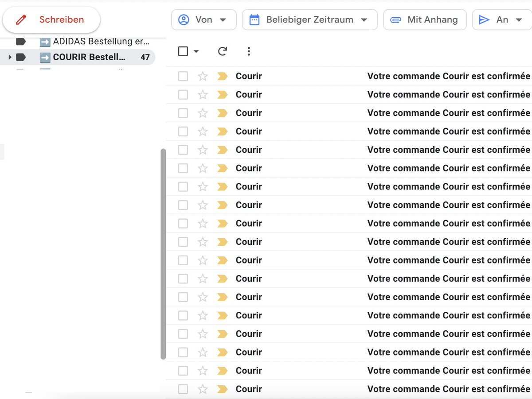Toggle the Mit Anhang attachment filter
532x399 pixels.
click(425, 20)
